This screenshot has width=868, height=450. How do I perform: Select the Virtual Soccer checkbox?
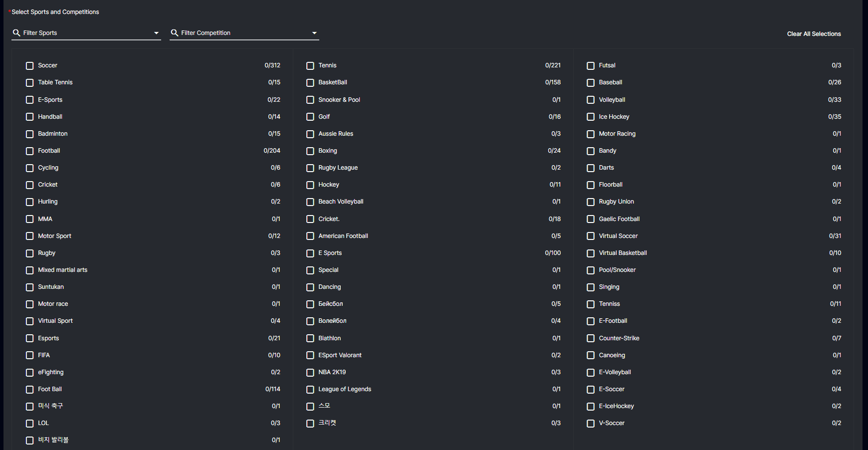pos(591,236)
